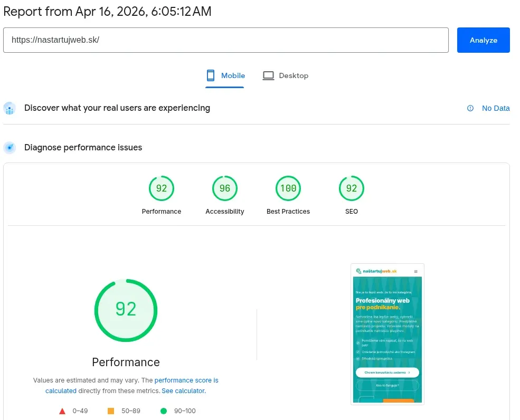Image resolution: width=520 pixels, height=420 pixels.
Task: Click Discover what your real users are experiencing
Action: tap(117, 108)
